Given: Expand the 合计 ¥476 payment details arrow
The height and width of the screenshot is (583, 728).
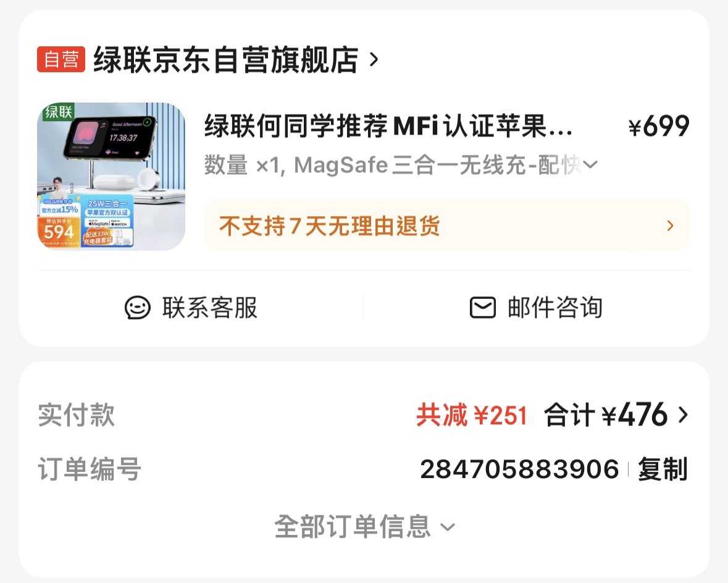Looking at the screenshot, I should click(682, 415).
